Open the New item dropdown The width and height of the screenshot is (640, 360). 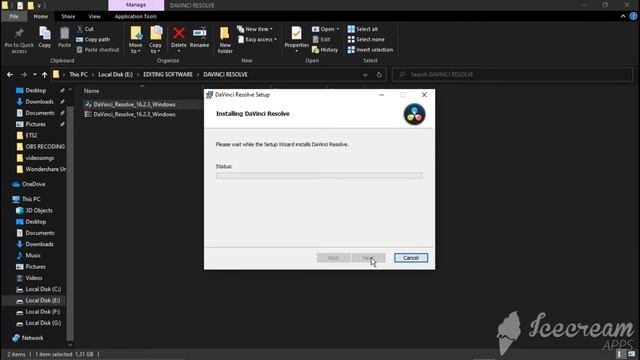pos(255,29)
